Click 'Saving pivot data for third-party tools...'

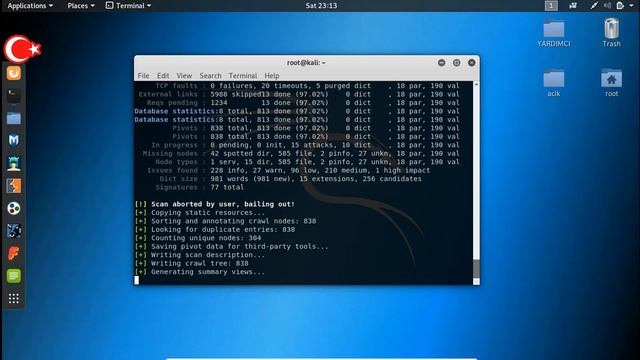click(231, 247)
